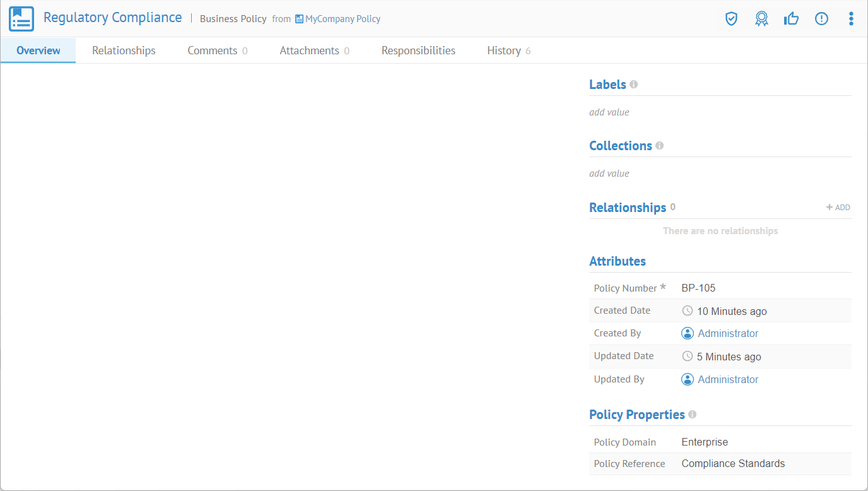
Task: Click the Business Policy asset icon
Action: click(21, 19)
